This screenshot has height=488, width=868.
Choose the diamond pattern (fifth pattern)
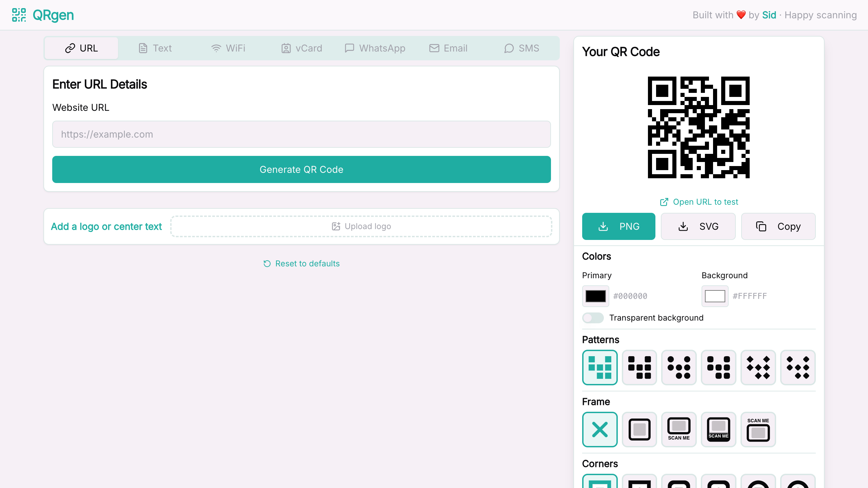tap(758, 367)
